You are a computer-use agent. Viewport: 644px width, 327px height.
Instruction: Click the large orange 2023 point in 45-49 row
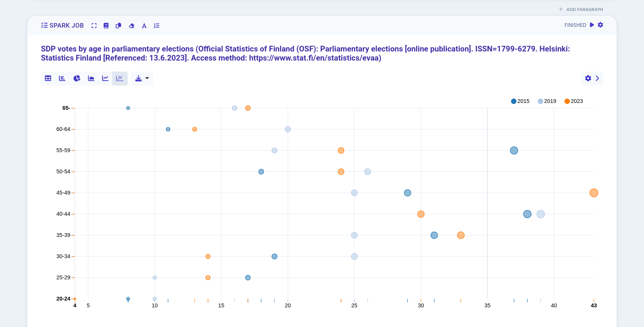point(594,193)
